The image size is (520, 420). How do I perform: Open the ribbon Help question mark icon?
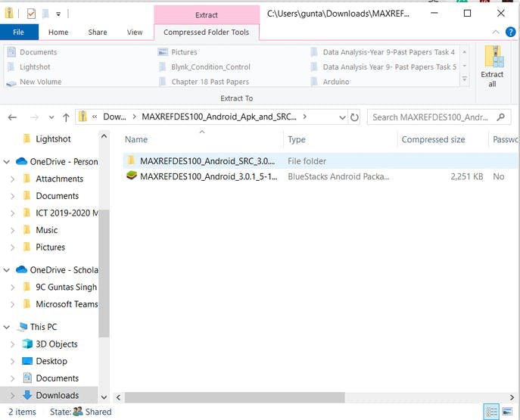point(511,32)
